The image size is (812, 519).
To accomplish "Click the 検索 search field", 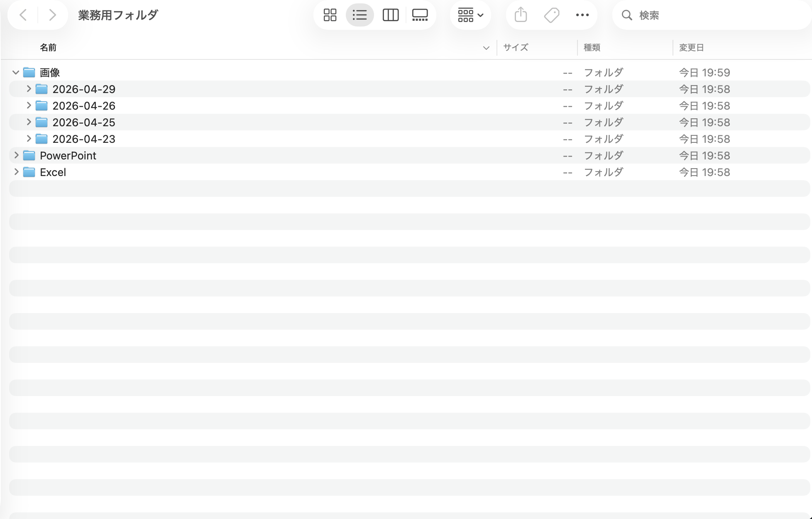I will point(711,15).
